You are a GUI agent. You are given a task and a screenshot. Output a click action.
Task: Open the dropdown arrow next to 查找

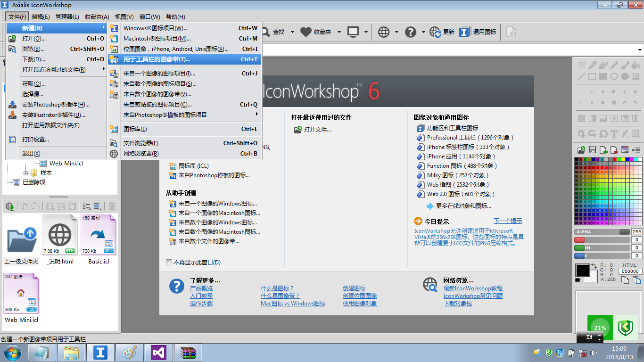[x=292, y=32]
